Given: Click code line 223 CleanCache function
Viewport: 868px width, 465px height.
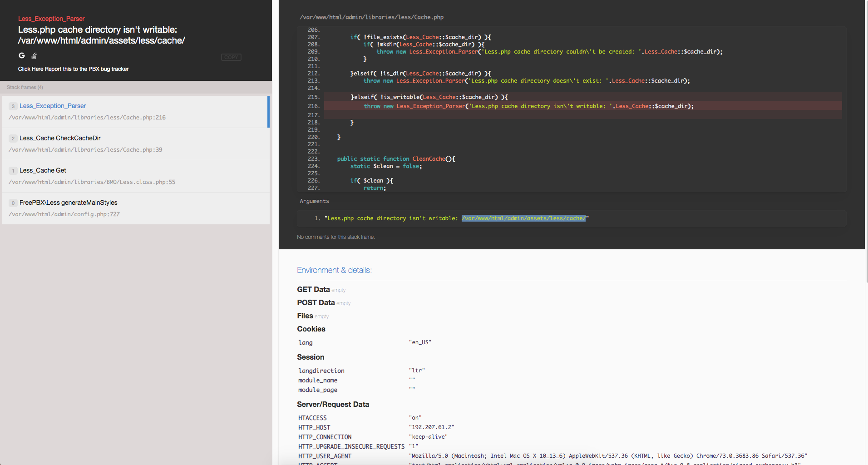Looking at the screenshot, I should tap(396, 159).
